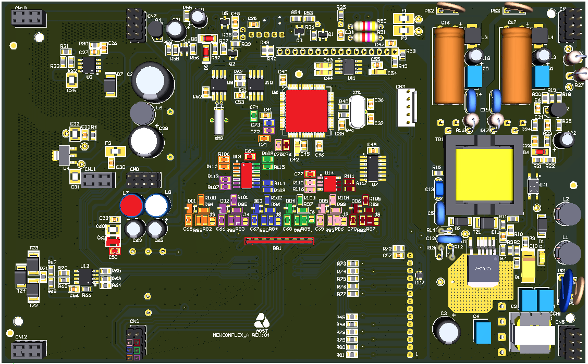The width and height of the screenshot is (588, 364).
Task: Click the CN8 pin header
Action: 143,181
